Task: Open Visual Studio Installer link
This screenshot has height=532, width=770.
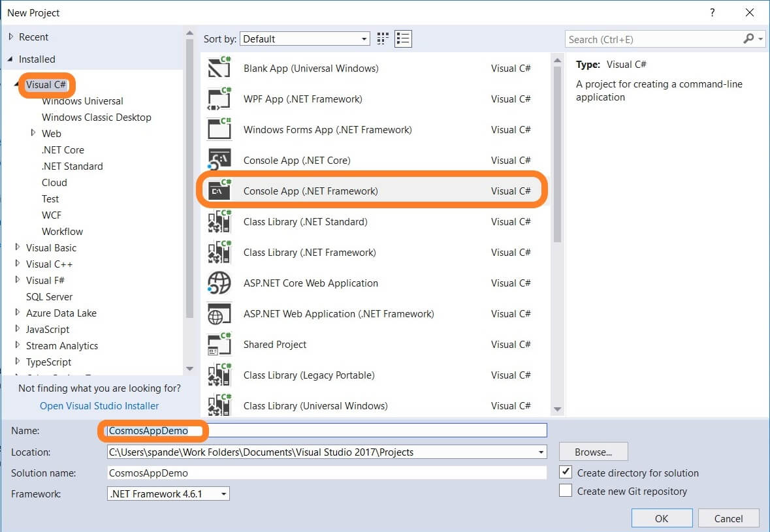Action: point(99,406)
